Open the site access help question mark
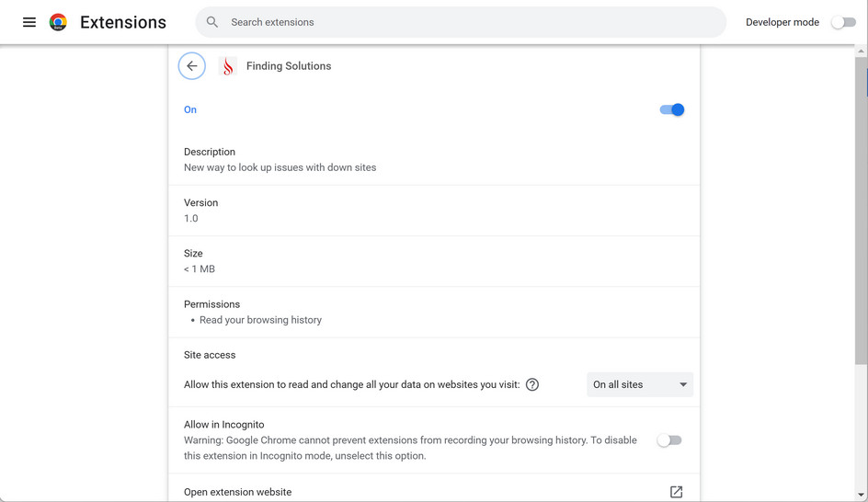This screenshot has height=502, width=868. tap(532, 384)
